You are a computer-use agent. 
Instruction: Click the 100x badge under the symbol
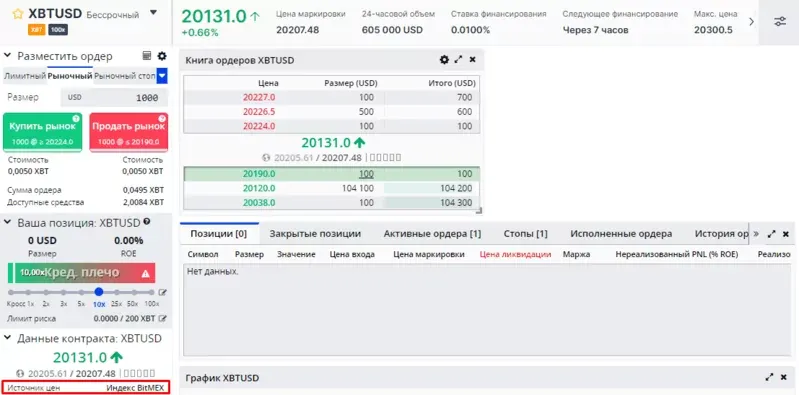pos(58,30)
